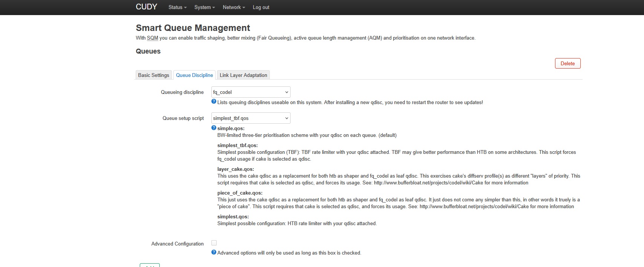Click the Log out link
Screen dimensions: 644x267
[x=261, y=7]
